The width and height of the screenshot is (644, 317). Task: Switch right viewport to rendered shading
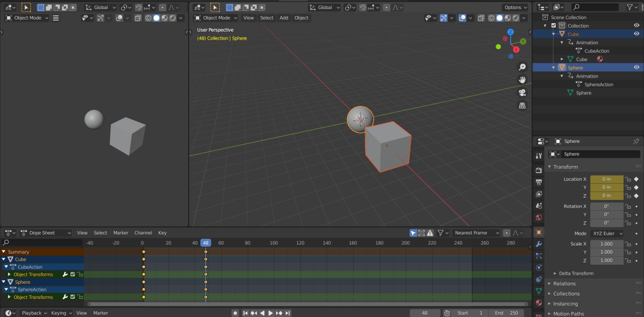coord(516,18)
